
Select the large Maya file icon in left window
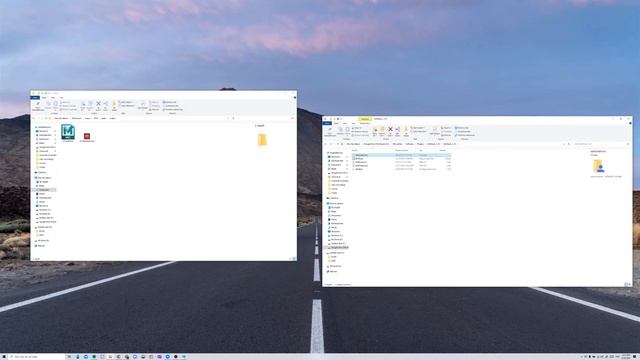pos(68,132)
